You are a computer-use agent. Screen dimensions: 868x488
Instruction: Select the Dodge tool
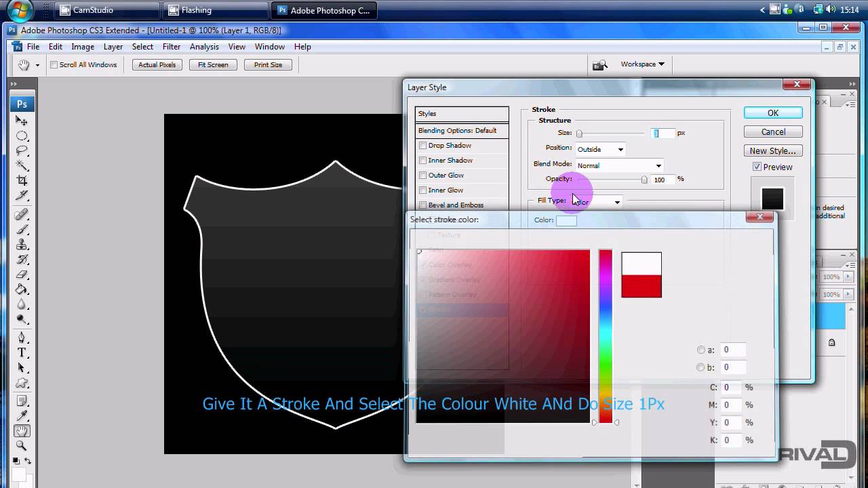click(x=22, y=319)
